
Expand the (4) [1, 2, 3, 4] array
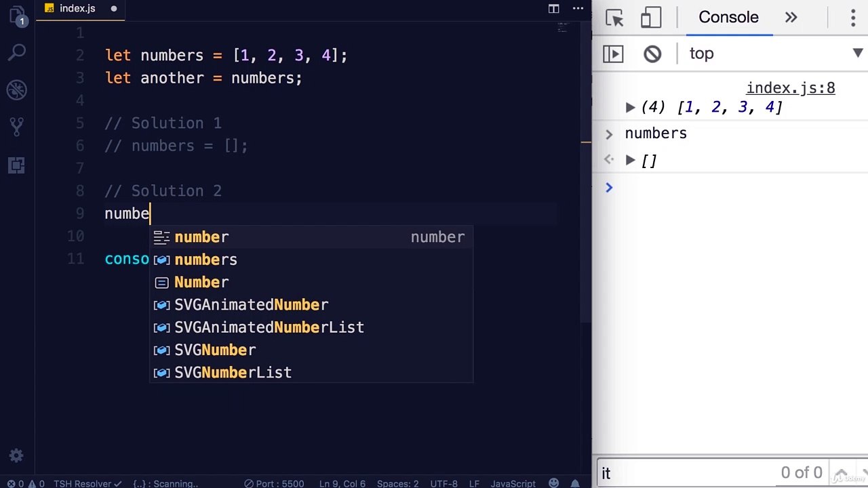coord(630,107)
